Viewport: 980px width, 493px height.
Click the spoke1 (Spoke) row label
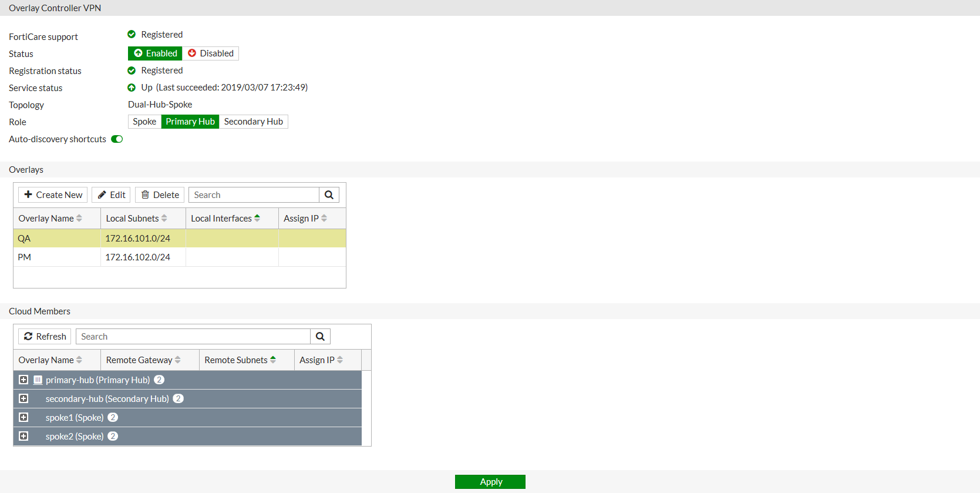pos(75,417)
